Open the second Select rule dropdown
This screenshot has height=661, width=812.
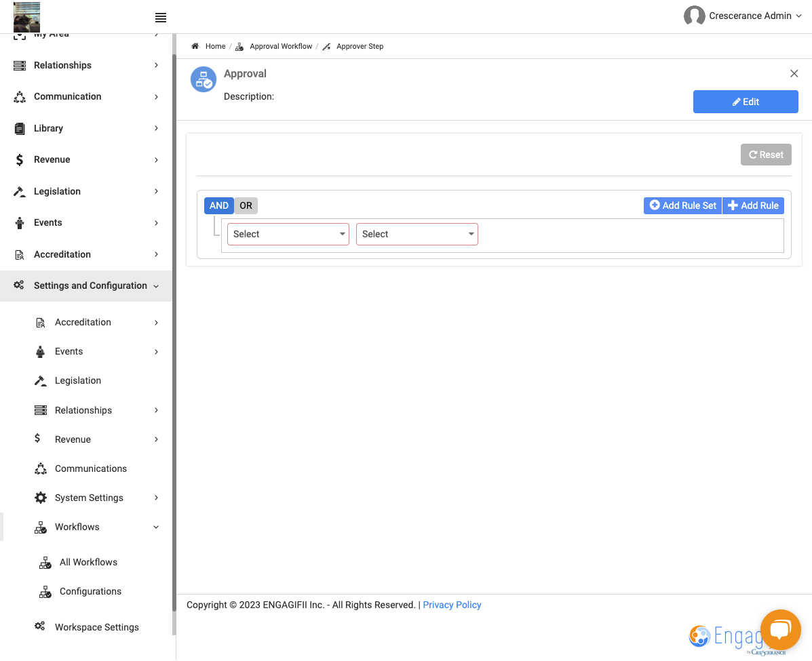(417, 234)
